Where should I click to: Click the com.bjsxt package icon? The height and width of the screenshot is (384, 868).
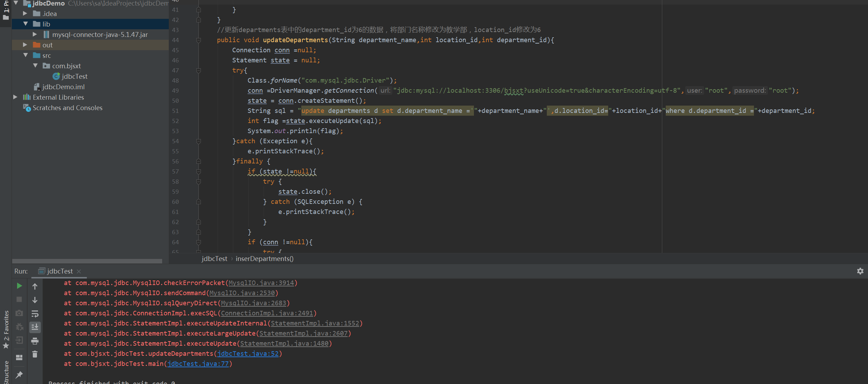click(46, 66)
